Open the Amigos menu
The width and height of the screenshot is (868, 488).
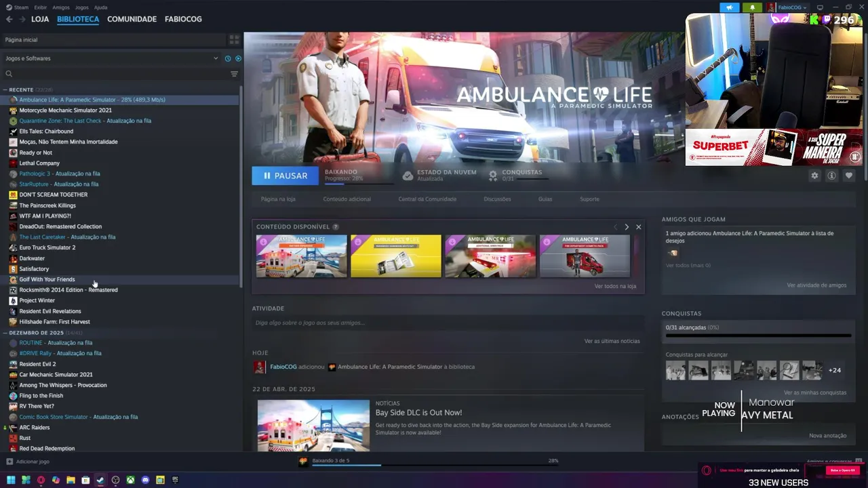(61, 7)
